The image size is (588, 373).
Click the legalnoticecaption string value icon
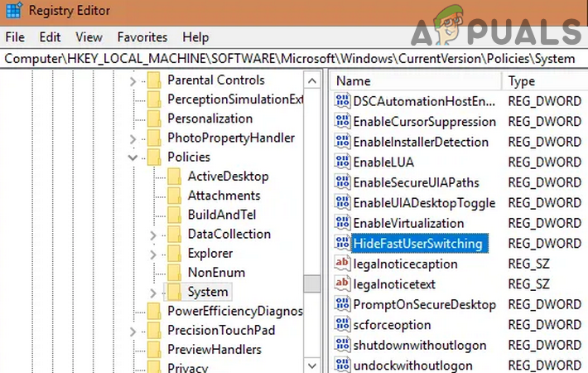click(x=342, y=264)
